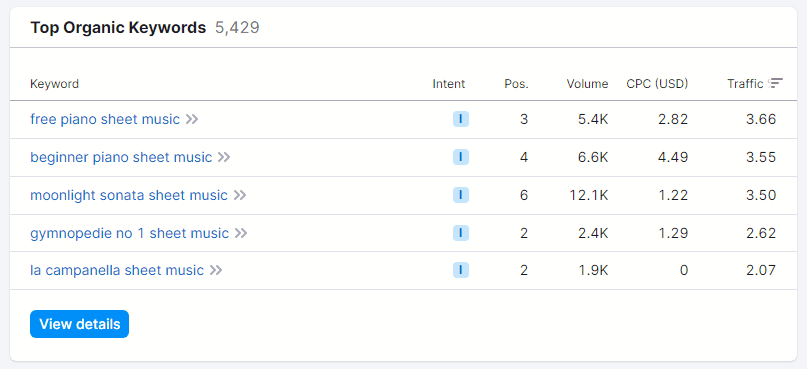Click double-chevron icon beside beginner piano sheet music
The height and width of the screenshot is (369, 807).
pos(224,157)
